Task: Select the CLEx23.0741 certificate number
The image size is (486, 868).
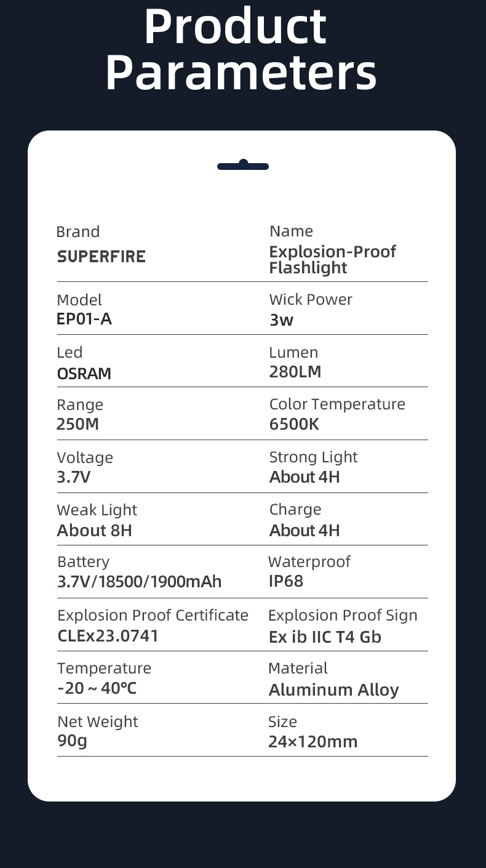Action: [108, 635]
